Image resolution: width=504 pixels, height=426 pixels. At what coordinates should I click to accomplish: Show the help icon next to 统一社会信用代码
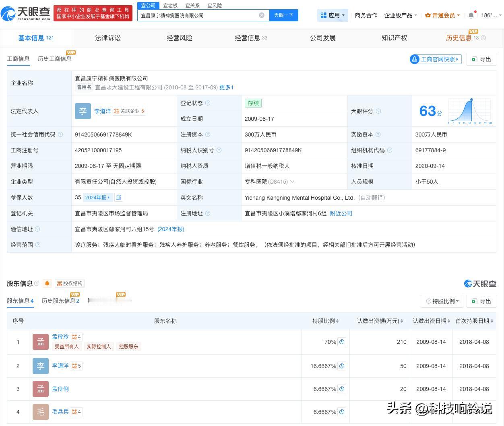[x=60, y=134]
